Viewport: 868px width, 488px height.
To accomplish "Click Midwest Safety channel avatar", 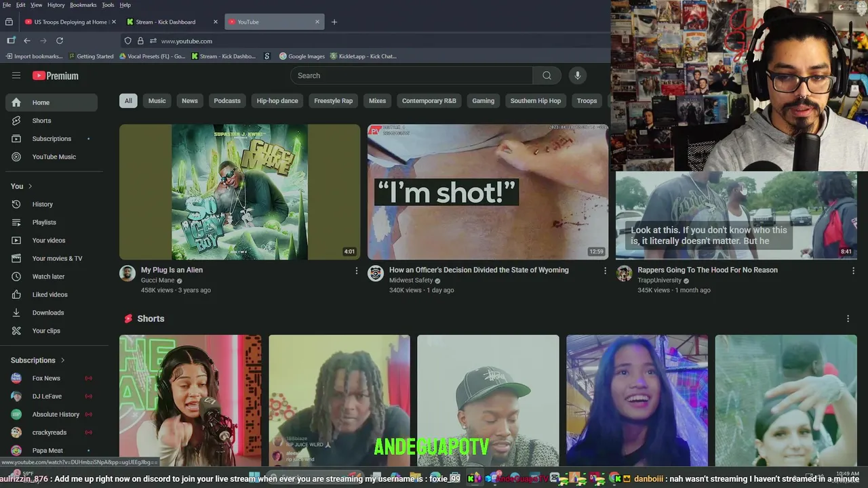I will point(376,273).
